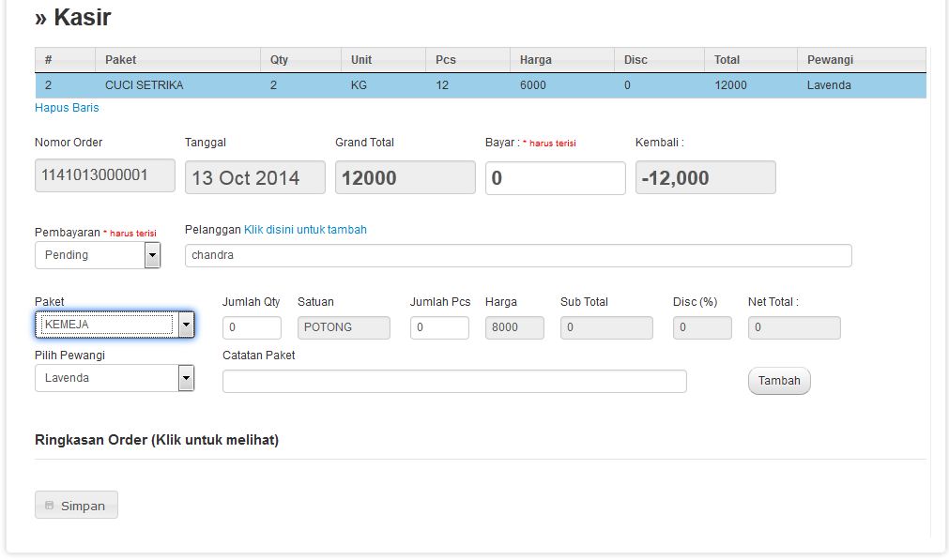The image size is (949, 560).
Task: Click the Harga column header
Action: 562,60
